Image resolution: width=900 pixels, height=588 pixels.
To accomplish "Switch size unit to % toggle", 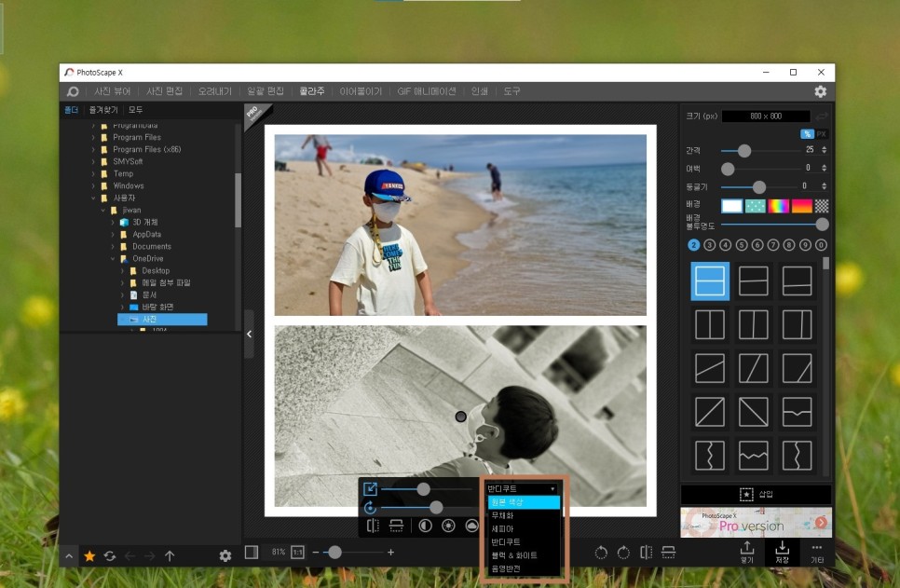I will coord(807,134).
